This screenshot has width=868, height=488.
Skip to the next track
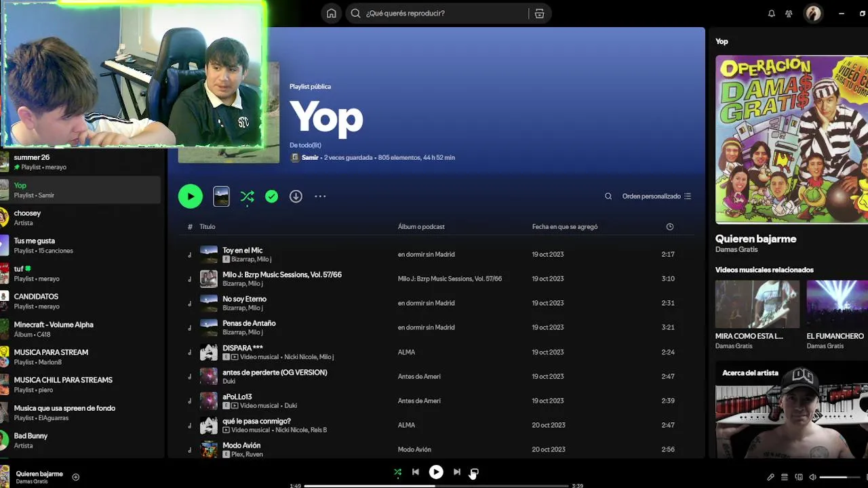tap(457, 472)
